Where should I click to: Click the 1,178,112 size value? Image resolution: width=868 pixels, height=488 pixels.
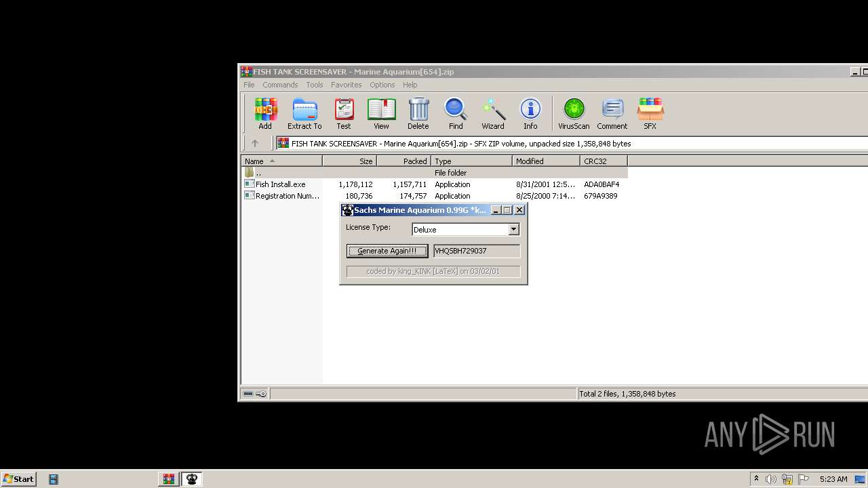coord(355,184)
